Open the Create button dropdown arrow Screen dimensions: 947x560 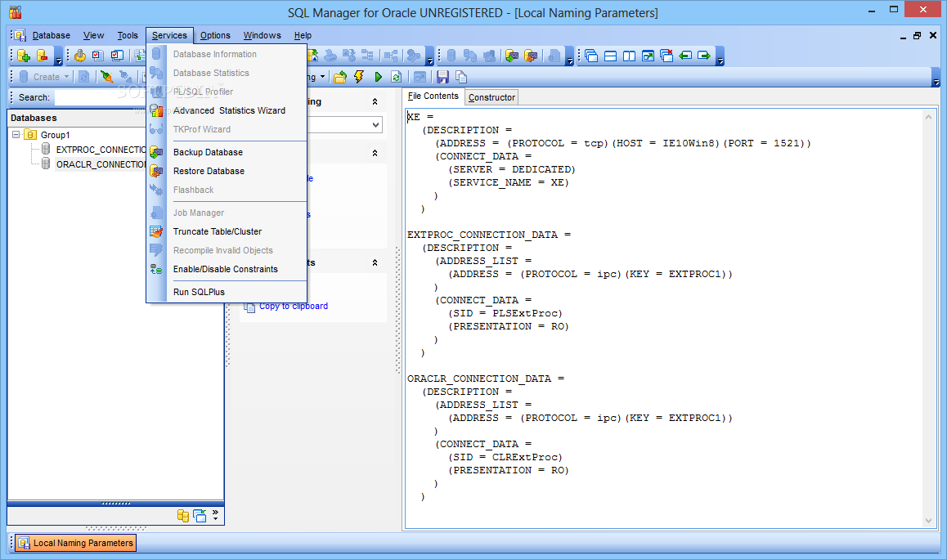click(67, 77)
